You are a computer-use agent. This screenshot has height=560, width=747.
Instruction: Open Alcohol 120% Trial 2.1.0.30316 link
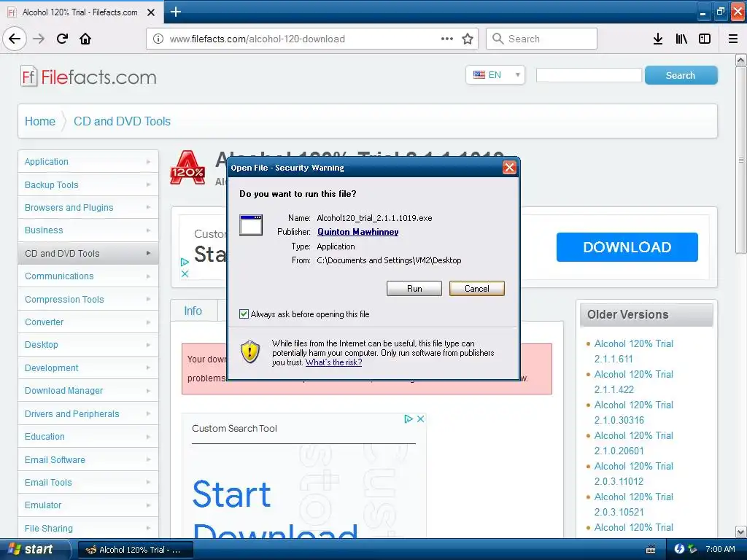634,413
